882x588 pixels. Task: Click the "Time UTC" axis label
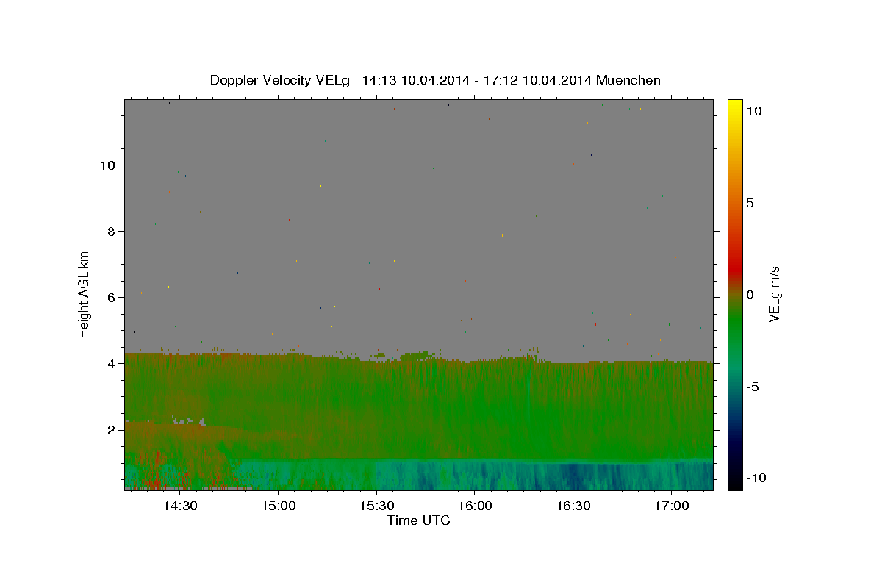click(418, 521)
